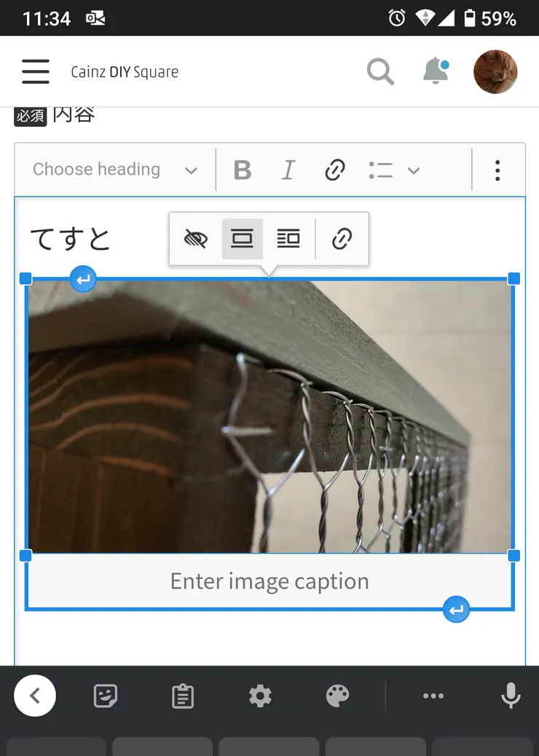The width and height of the screenshot is (539, 756).
Task: Expand bulleted list options arrow
Action: pos(414,170)
